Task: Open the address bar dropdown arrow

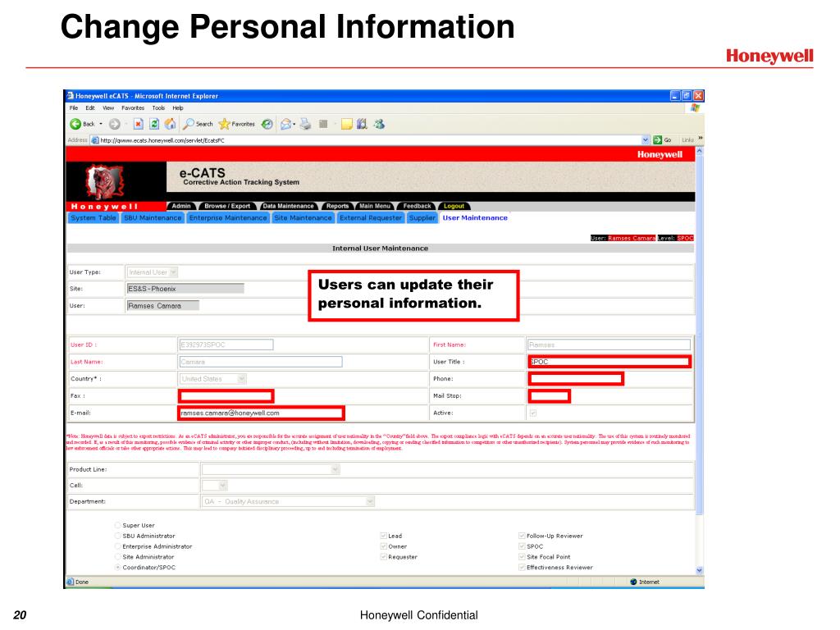Action: (x=645, y=139)
